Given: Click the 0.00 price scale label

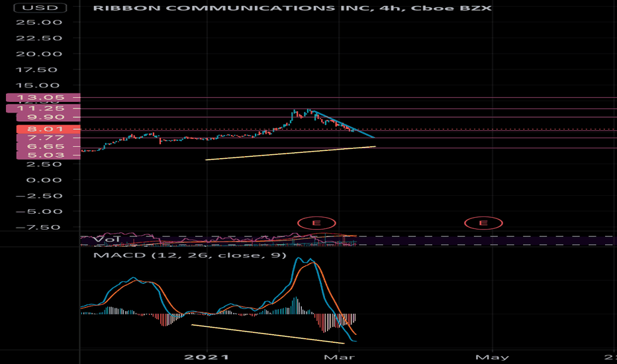Looking at the screenshot, I should click(44, 180).
